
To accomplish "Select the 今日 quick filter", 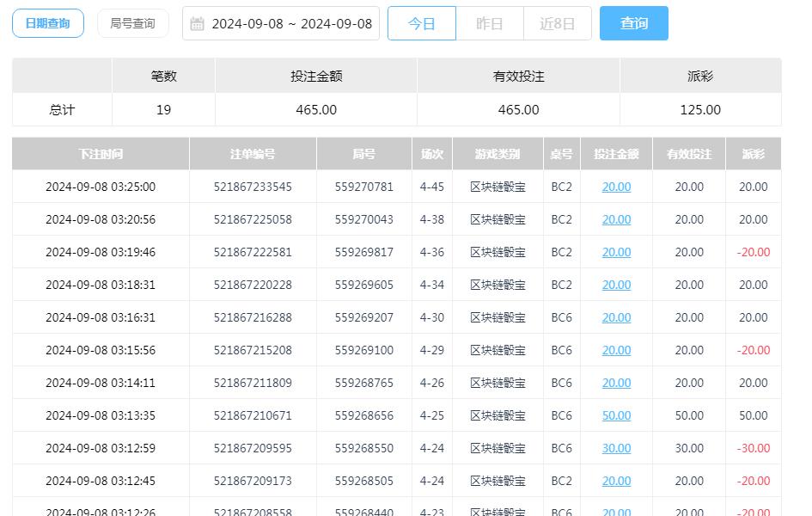I will (421, 23).
